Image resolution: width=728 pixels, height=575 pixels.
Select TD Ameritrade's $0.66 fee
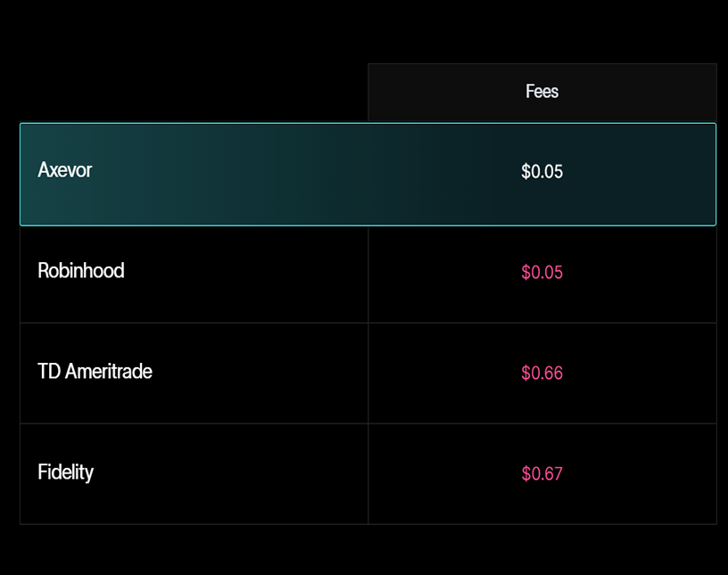pos(542,373)
